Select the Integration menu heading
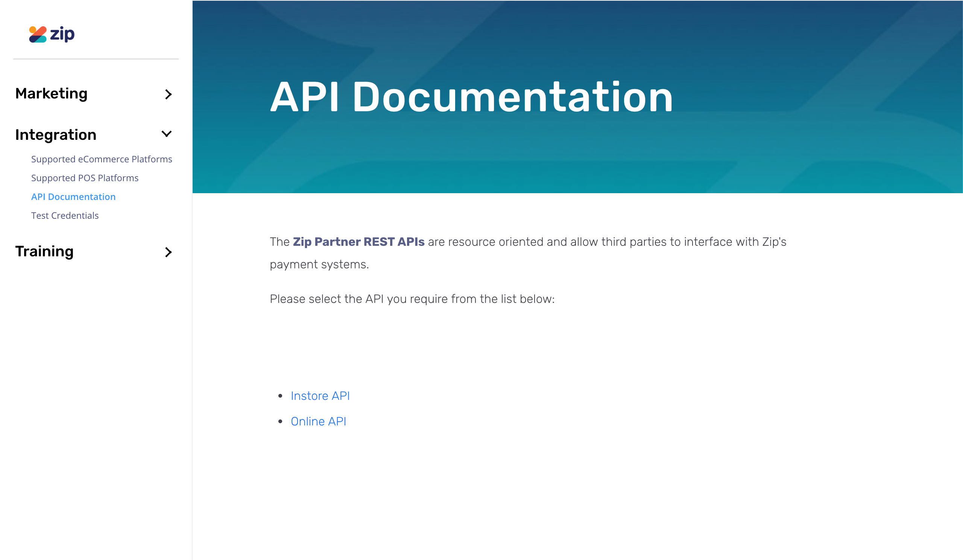The image size is (963, 560). coord(56,135)
